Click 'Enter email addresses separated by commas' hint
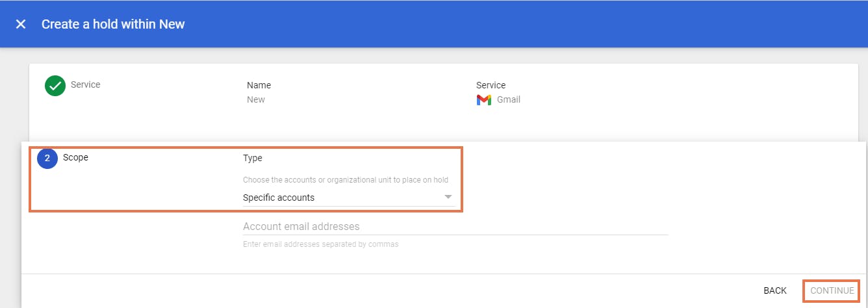The width and height of the screenshot is (868, 308). click(x=320, y=244)
